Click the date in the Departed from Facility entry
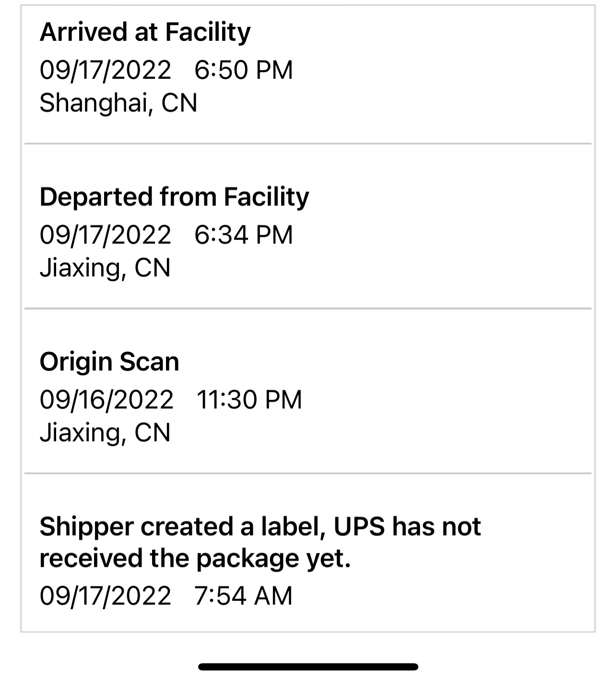616x682 pixels. (105, 235)
